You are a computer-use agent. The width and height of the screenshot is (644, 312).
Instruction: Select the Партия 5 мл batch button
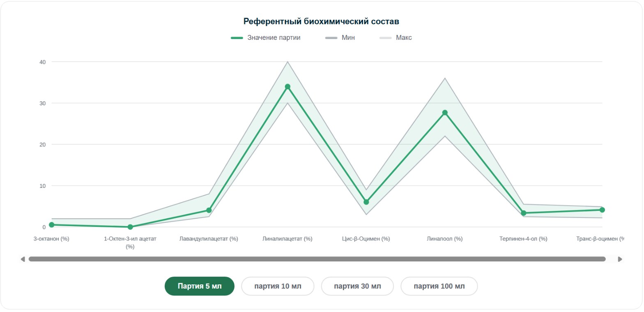pyautogui.click(x=200, y=286)
